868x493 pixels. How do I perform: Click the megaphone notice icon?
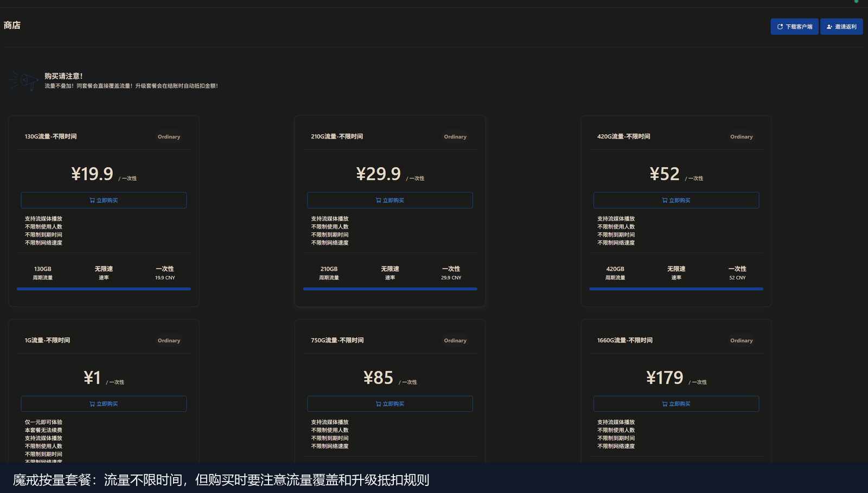tap(24, 81)
